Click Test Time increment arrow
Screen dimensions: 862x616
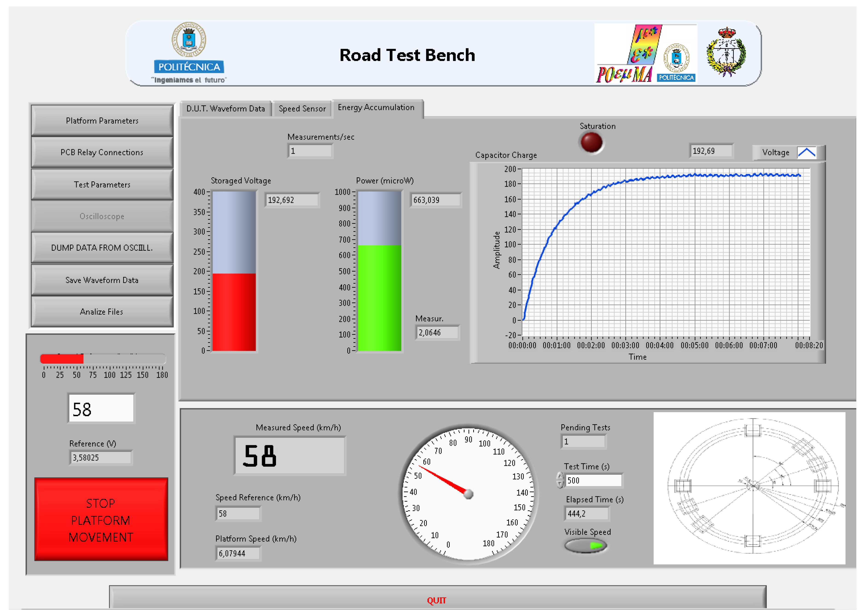pyautogui.click(x=560, y=476)
